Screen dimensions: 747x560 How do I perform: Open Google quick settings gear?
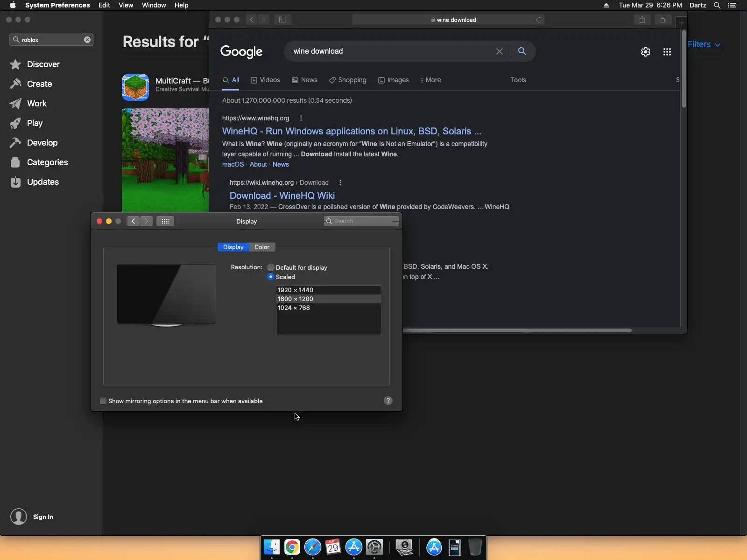click(646, 52)
